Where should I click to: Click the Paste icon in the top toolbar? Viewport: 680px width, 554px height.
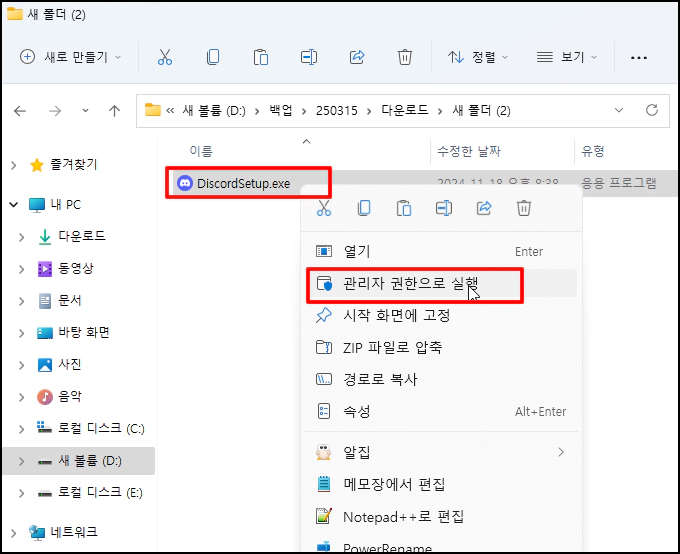point(261,57)
